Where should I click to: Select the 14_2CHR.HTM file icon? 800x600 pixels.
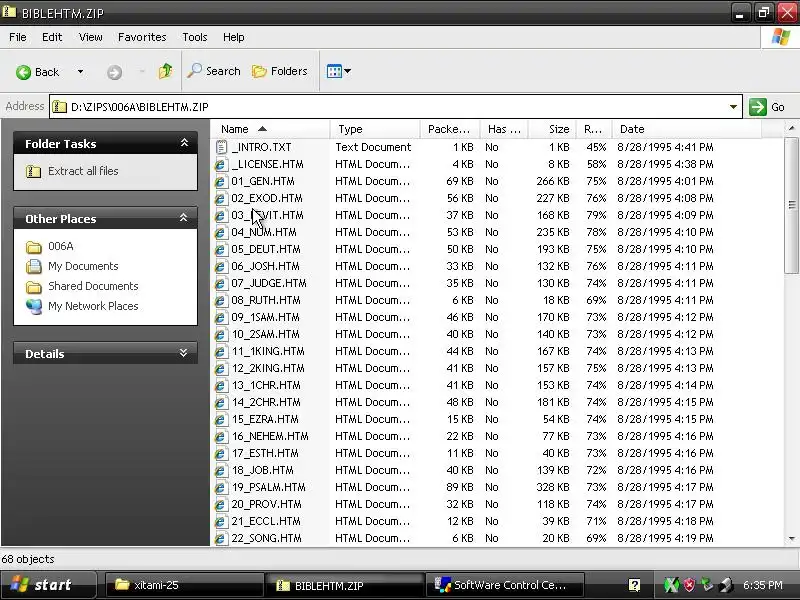coord(221,403)
